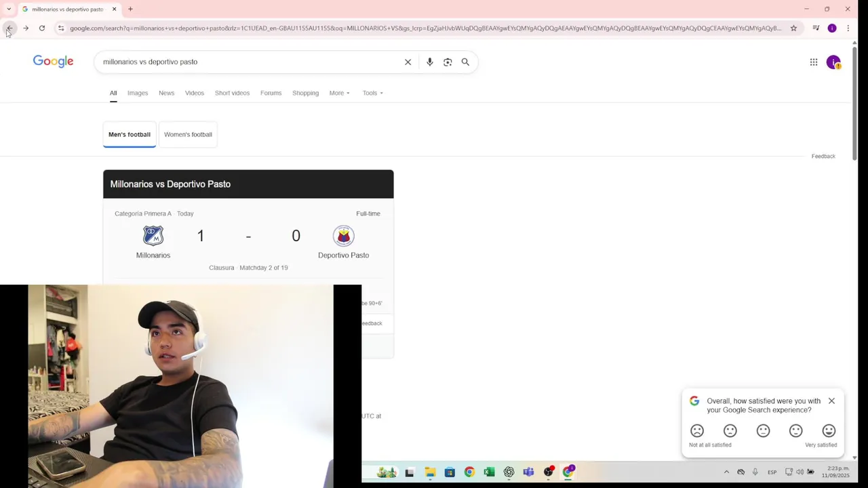Image resolution: width=868 pixels, height=488 pixels.
Task: Click the Millonarios team name
Action: (x=153, y=255)
